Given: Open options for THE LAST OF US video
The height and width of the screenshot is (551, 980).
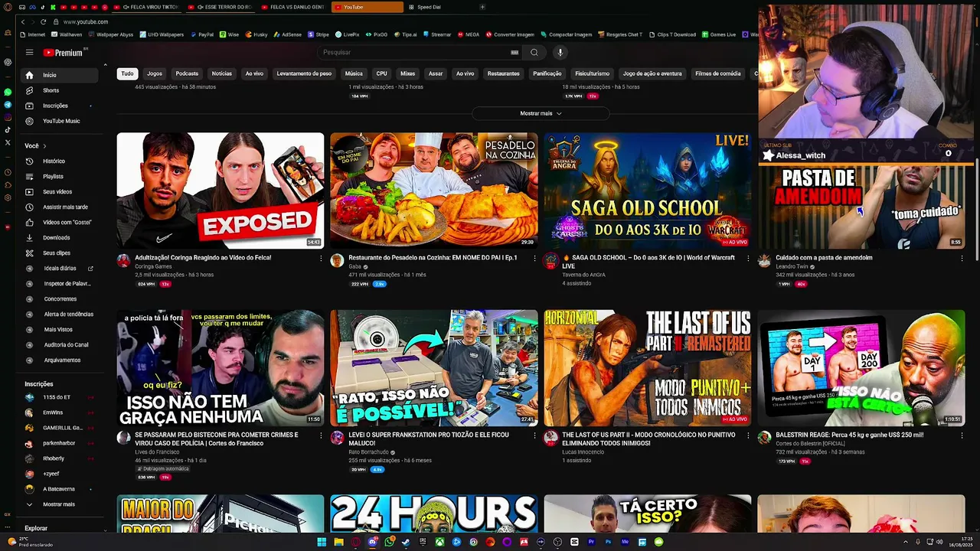Looking at the screenshot, I should pos(748,435).
